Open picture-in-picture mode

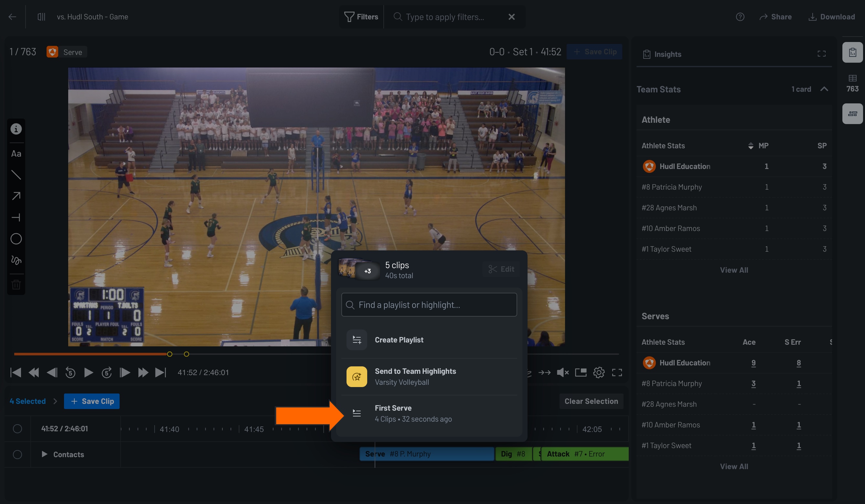(581, 372)
